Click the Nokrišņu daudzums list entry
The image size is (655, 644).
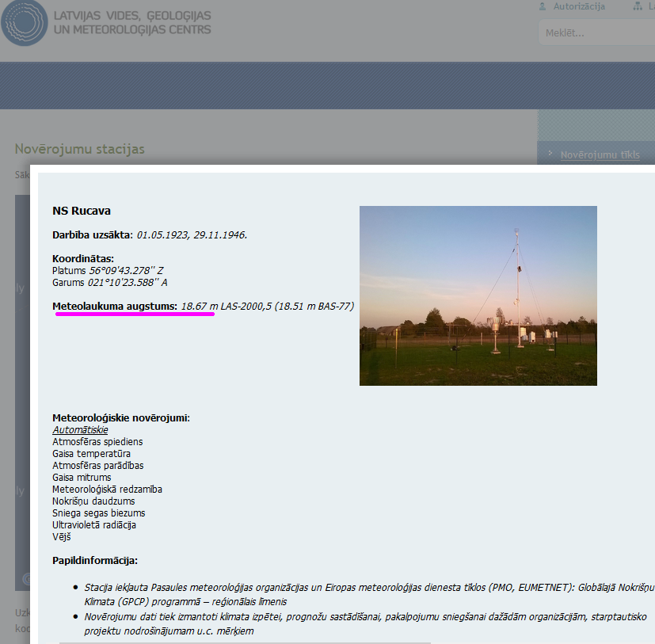tap(93, 501)
